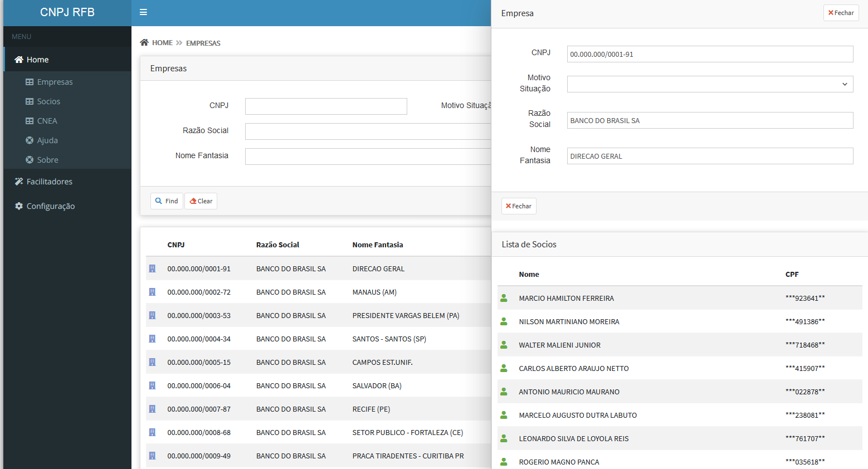Click person icon next to ANTONIO MAURICIO MAURANO
The height and width of the screenshot is (469, 868).
click(x=504, y=392)
